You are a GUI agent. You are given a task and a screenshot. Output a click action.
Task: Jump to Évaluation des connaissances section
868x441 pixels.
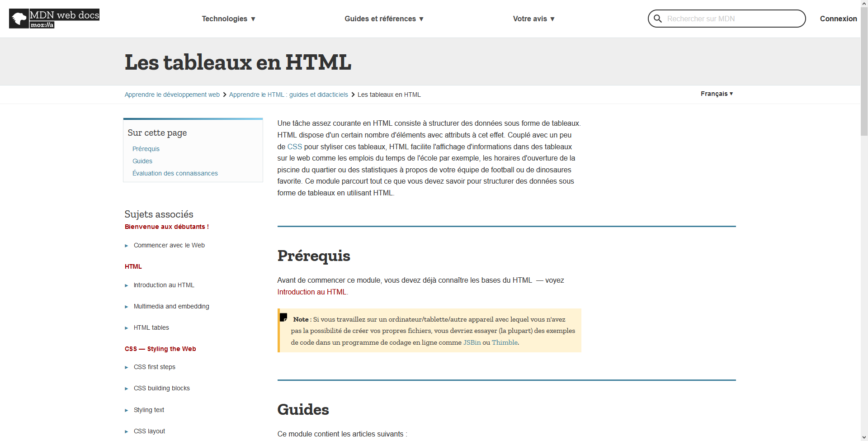click(x=175, y=173)
